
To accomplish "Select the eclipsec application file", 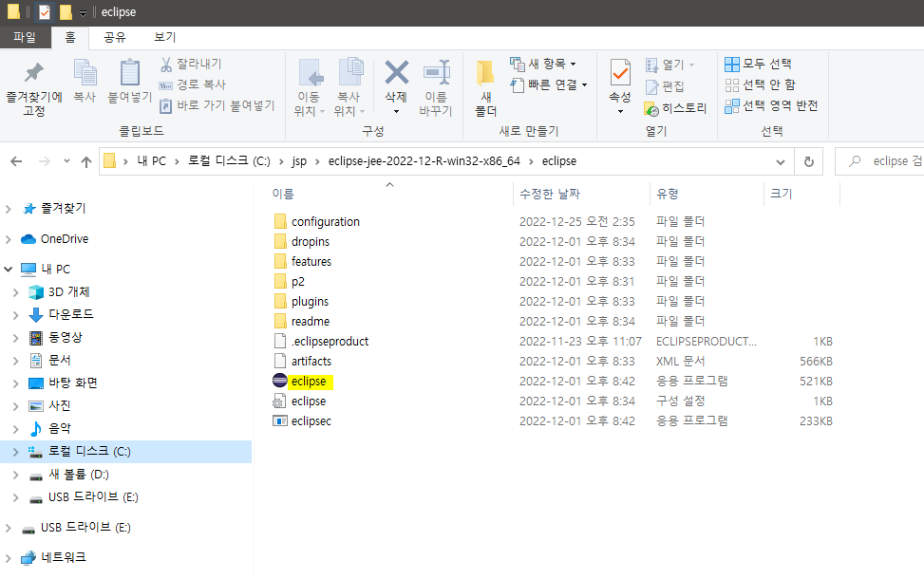I will (302, 421).
